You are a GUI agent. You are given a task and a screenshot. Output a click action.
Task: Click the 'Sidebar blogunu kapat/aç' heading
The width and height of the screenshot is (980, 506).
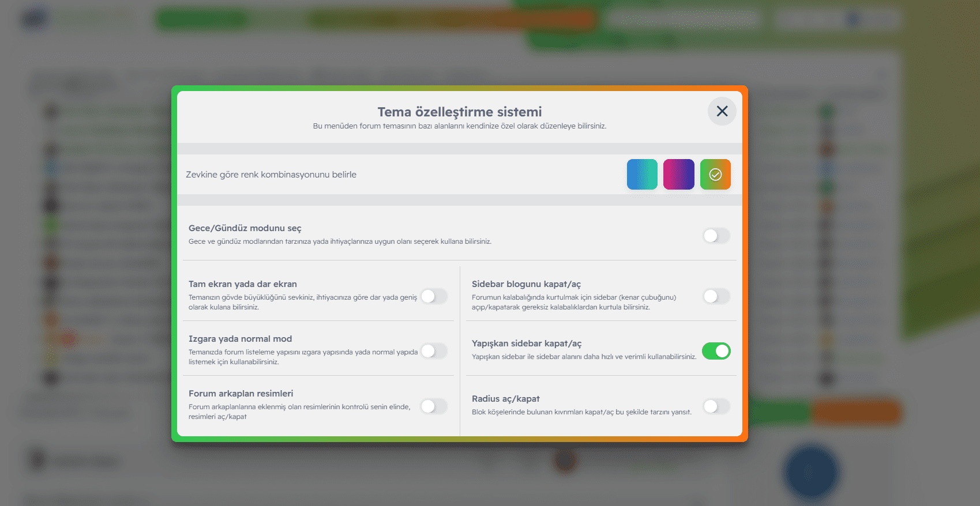(526, 284)
